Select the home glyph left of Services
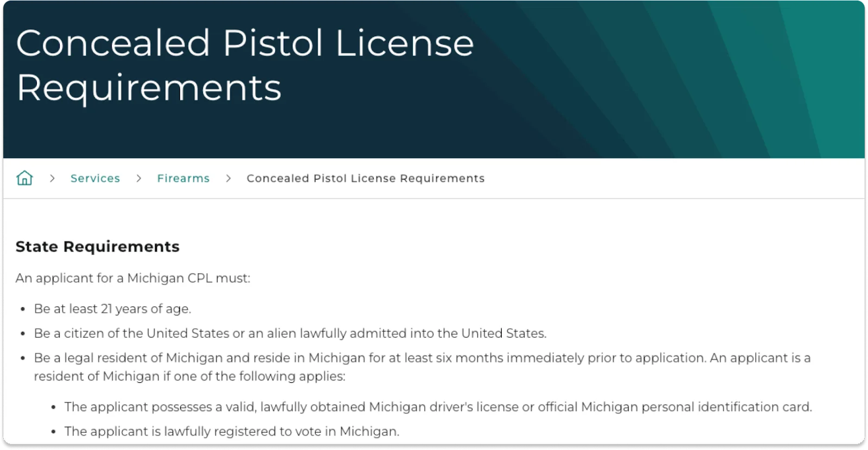Image resolution: width=868 pixels, height=450 pixels. coord(24,178)
